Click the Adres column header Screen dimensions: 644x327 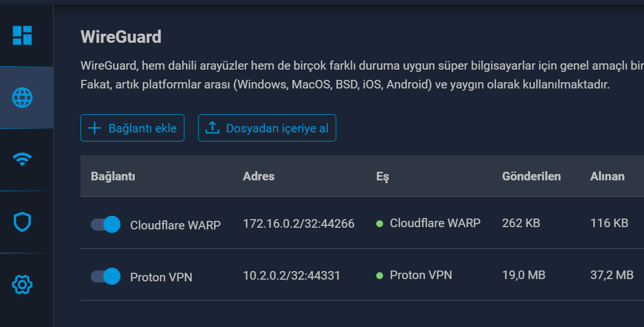point(259,176)
